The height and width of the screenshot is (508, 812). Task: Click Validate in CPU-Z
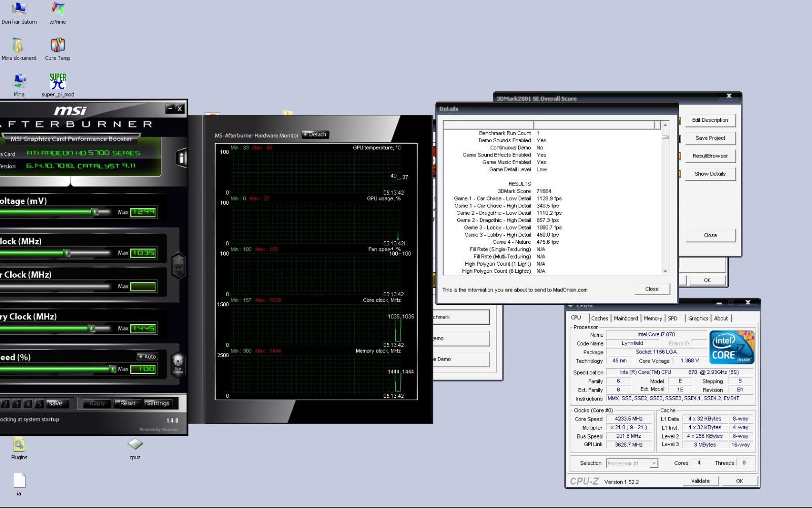pos(700,481)
